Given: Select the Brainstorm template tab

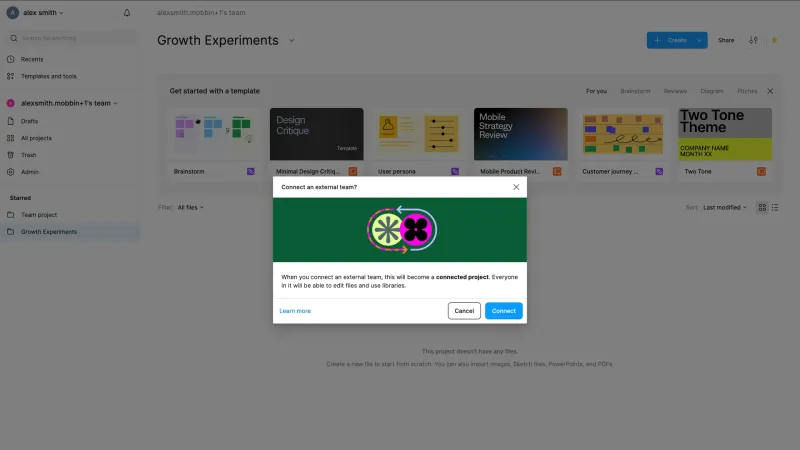Looking at the screenshot, I should click(x=635, y=91).
